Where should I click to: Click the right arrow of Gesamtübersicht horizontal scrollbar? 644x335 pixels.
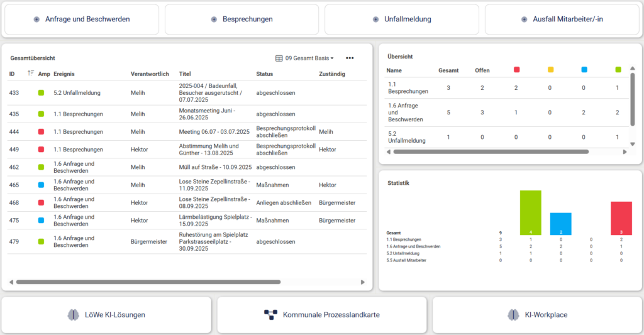[x=362, y=282]
